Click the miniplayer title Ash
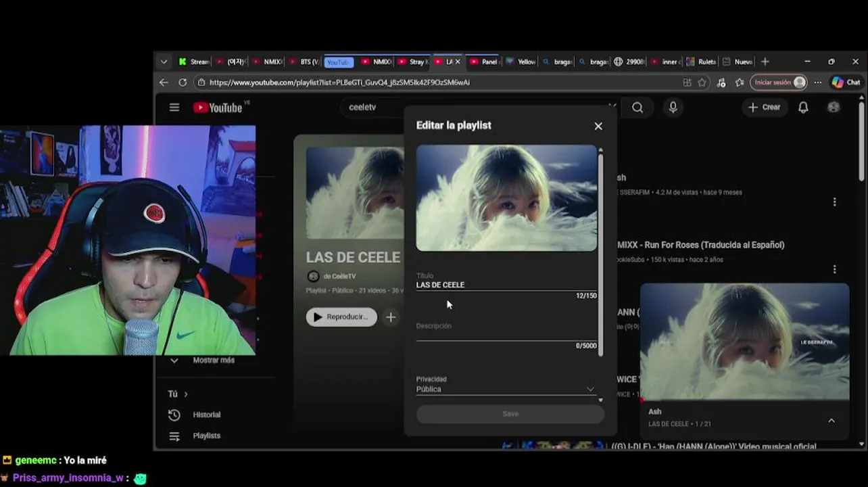This screenshot has width=868, height=487. tap(655, 411)
